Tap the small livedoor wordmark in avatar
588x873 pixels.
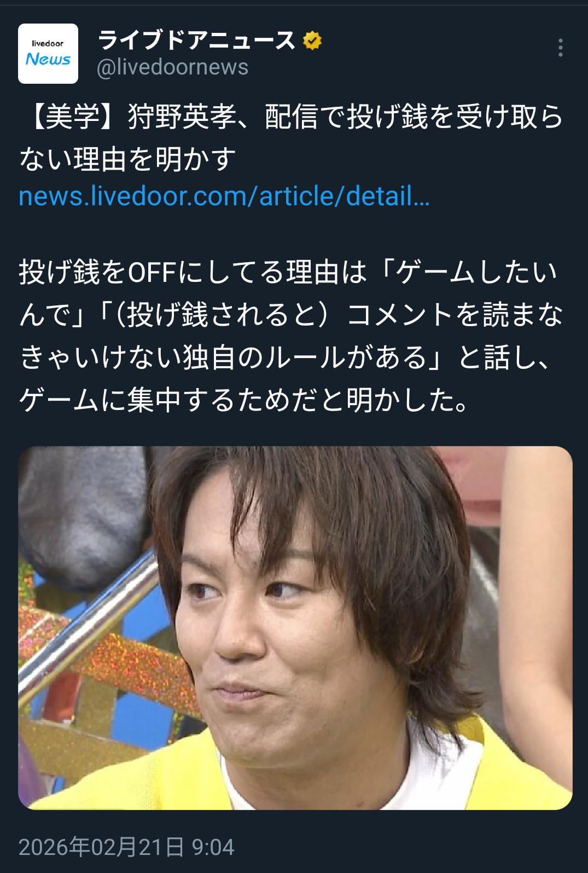coord(48,43)
